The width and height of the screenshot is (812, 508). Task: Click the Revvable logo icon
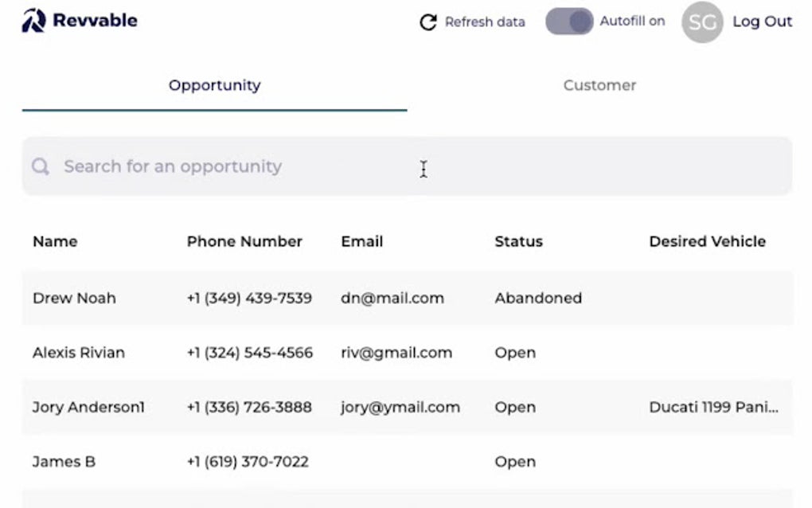[33, 21]
